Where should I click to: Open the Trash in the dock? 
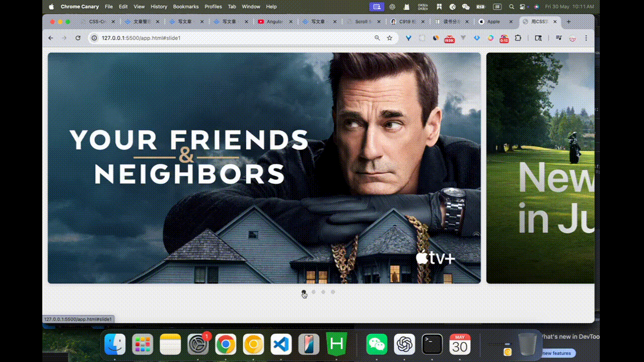click(527, 343)
